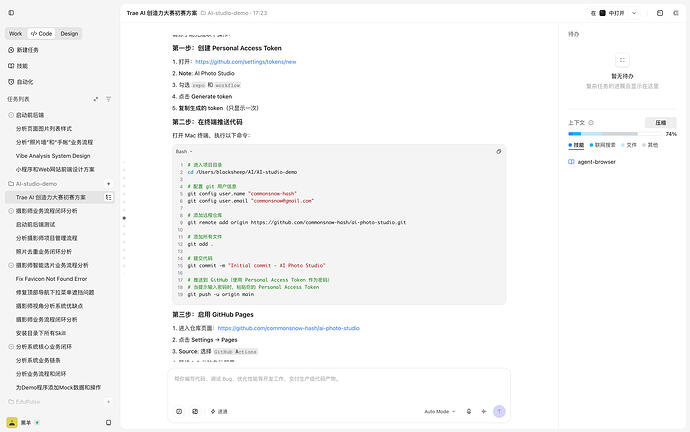This screenshot has width=690, height=432.
Task: Open task 为Demo程序添加Mock数据和操作
Action: pos(58,388)
